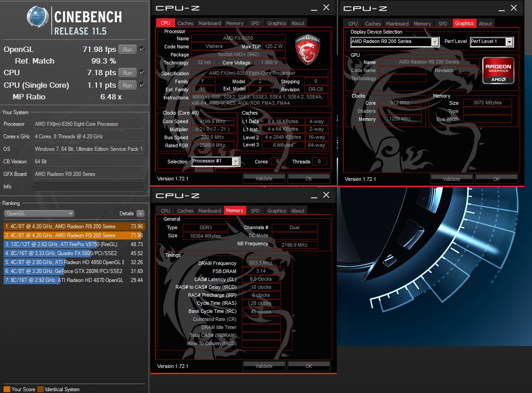Open Details arrow in Ranking panel
Viewport: 532px width, 393px height.
(x=141, y=213)
